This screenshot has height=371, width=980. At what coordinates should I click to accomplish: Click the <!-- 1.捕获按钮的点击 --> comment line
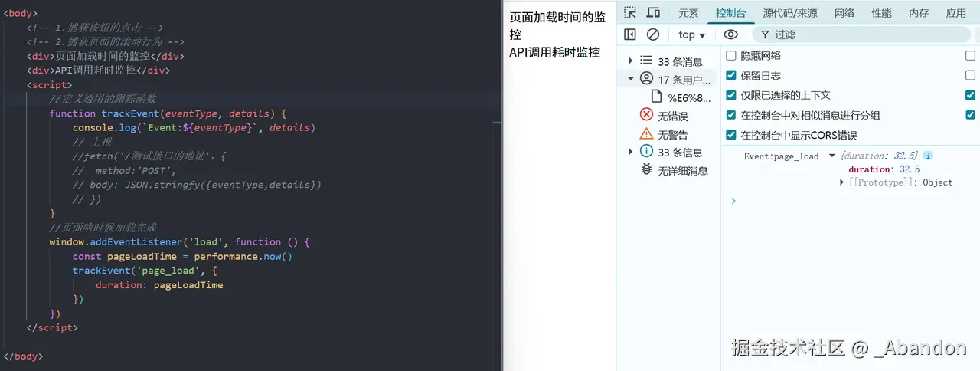pyautogui.click(x=94, y=28)
